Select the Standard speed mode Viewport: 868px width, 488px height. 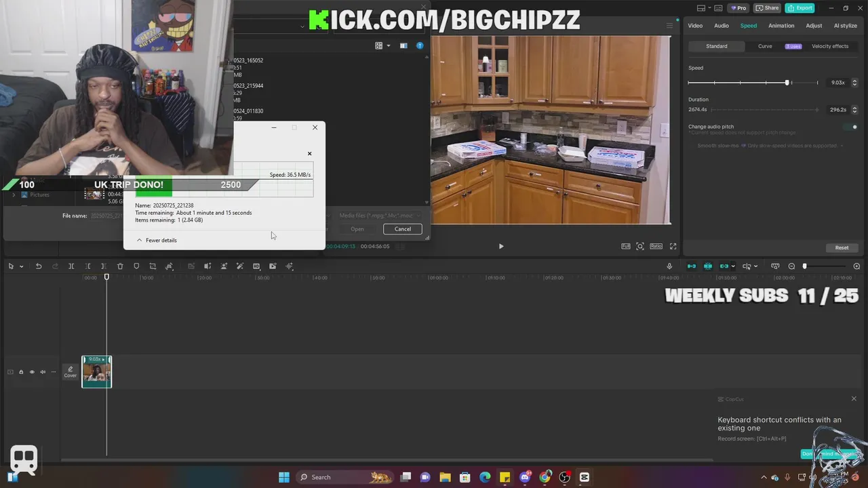pos(717,46)
